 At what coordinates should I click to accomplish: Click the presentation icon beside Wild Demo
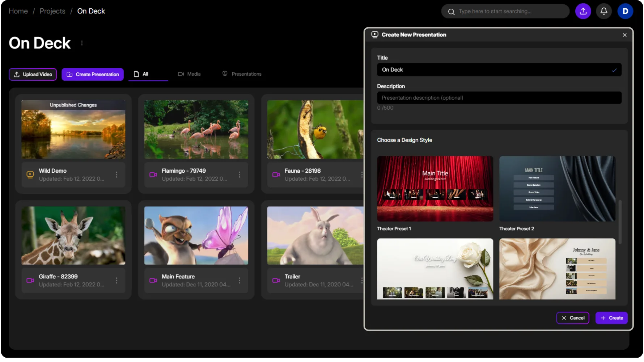click(30, 174)
